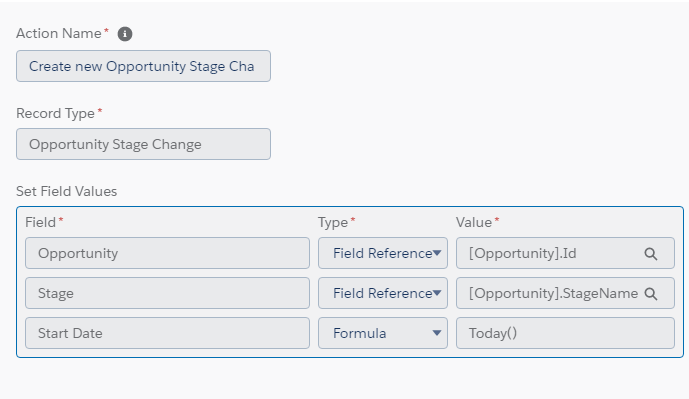This screenshot has width=689, height=399.
Task: Select the Opportunity field box
Action: click(x=167, y=253)
